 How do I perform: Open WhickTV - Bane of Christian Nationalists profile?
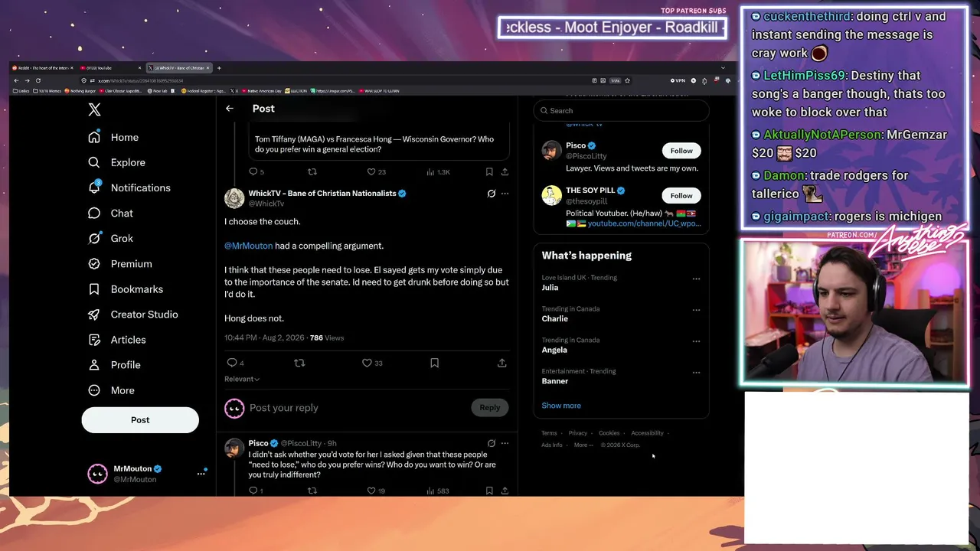tap(322, 194)
